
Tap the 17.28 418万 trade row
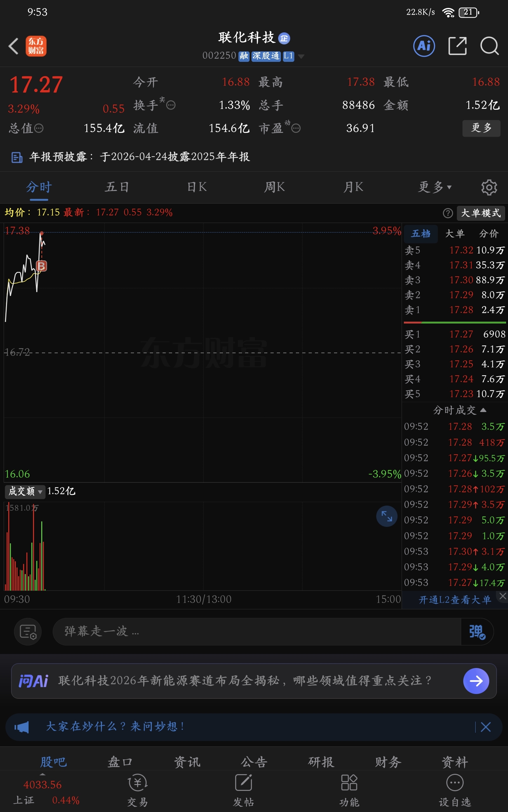pos(455,442)
